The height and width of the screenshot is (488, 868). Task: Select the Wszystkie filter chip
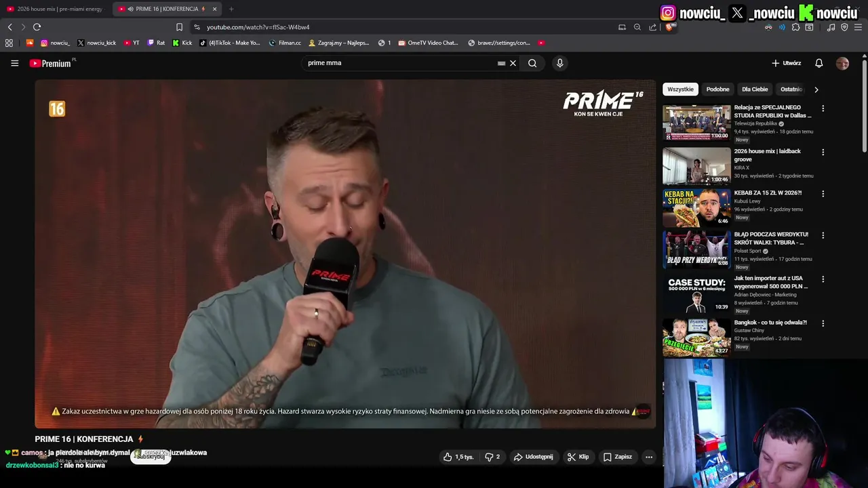(680, 89)
